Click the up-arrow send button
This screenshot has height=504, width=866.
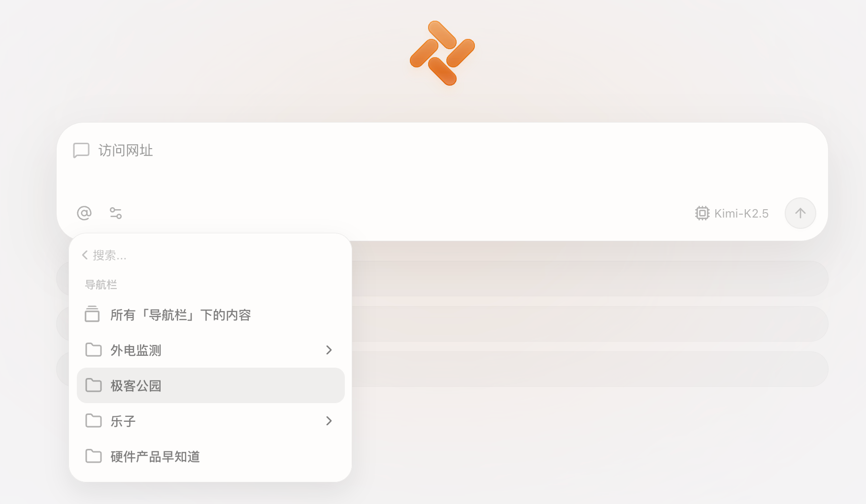(800, 213)
